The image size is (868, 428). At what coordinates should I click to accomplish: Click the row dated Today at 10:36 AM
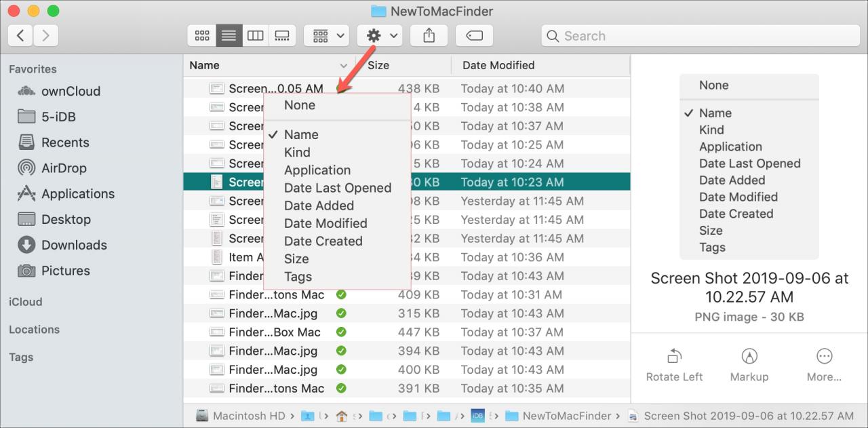(x=407, y=257)
